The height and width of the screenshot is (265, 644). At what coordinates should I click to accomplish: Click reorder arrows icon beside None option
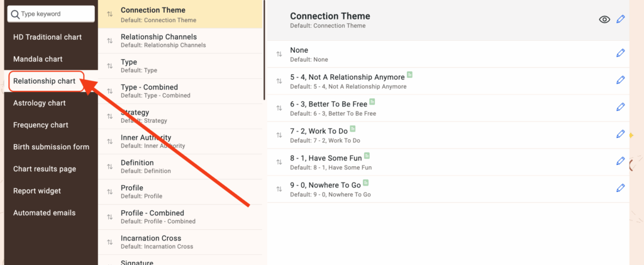pyautogui.click(x=279, y=54)
